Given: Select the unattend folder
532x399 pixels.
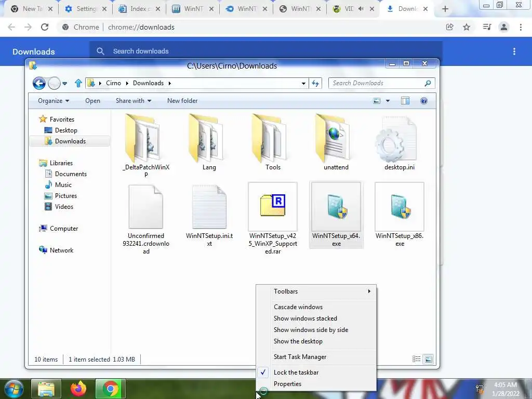Looking at the screenshot, I should (336, 142).
